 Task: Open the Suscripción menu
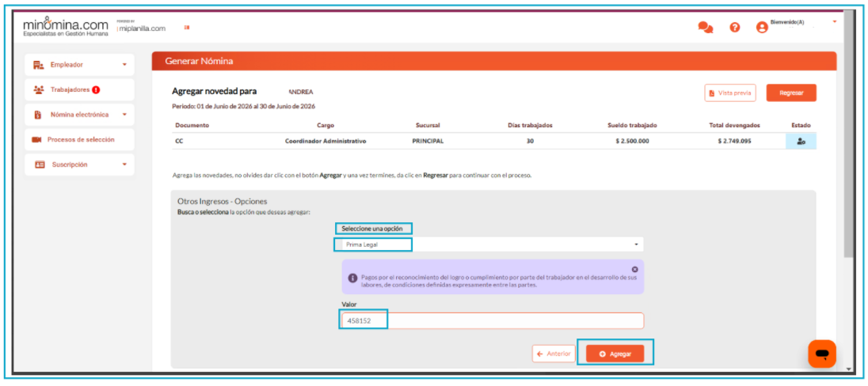pos(79,165)
